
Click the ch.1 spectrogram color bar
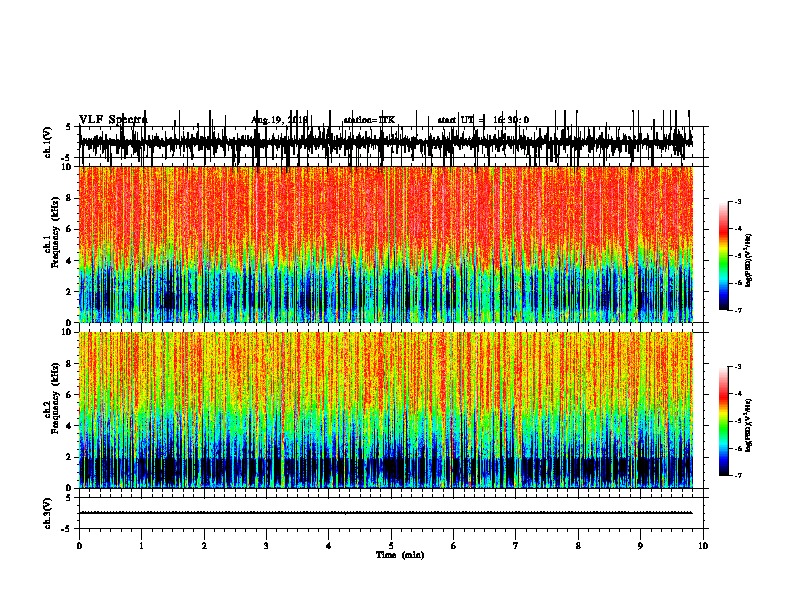coord(723,256)
